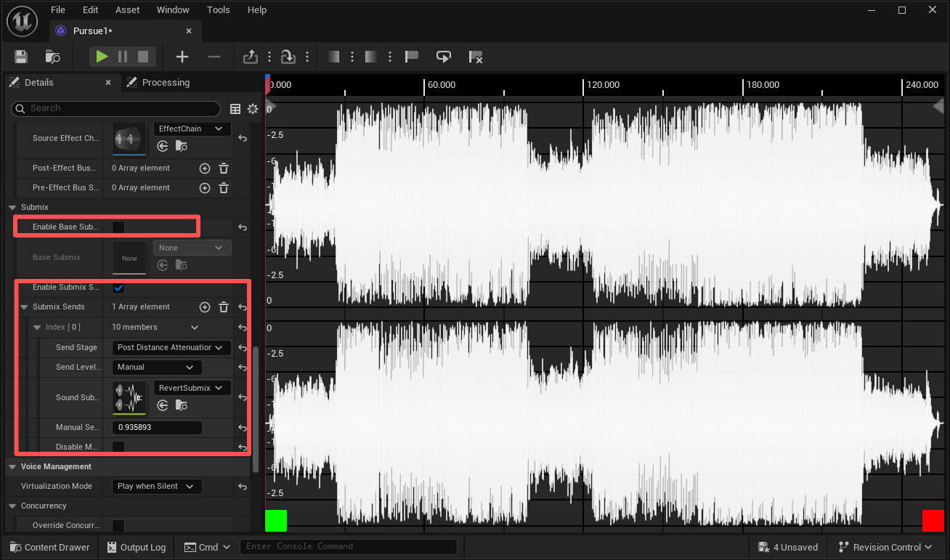This screenshot has width=950, height=560.
Task: Open the Send Stage dropdown
Action: pyautogui.click(x=170, y=347)
